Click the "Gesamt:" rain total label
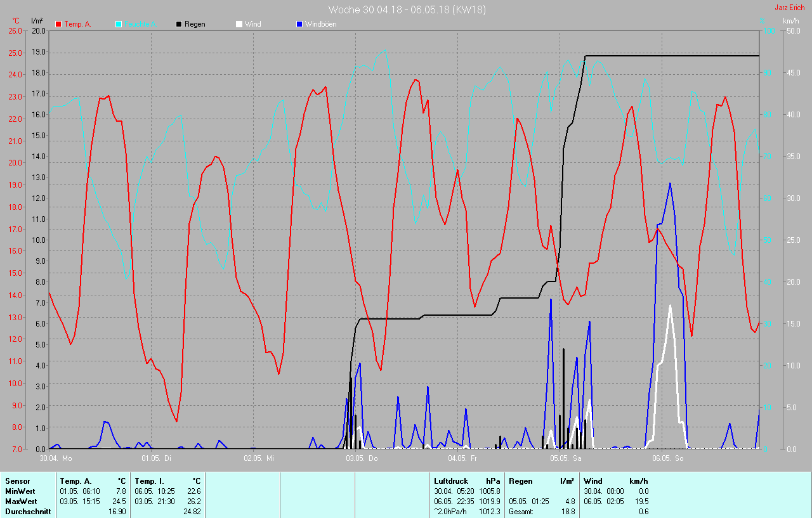The width and height of the screenshot is (812, 518). pyautogui.click(x=521, y=512)
